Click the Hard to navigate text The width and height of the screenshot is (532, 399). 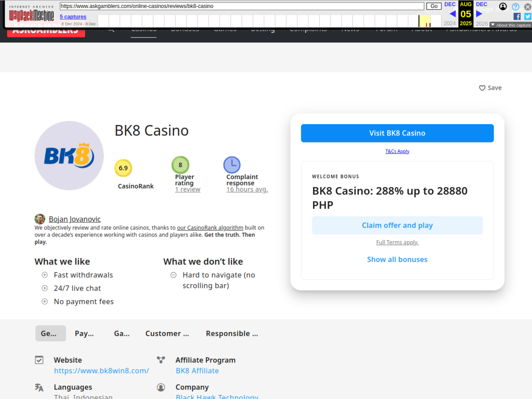pos(219,281)
